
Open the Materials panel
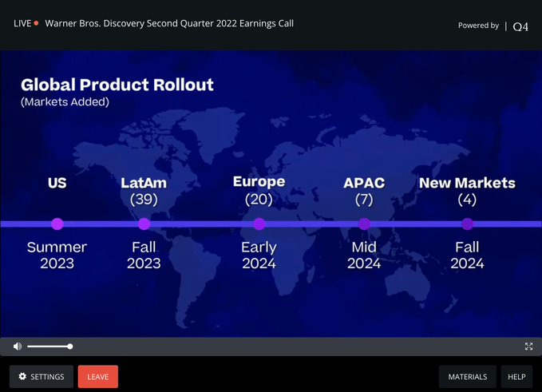467,377
